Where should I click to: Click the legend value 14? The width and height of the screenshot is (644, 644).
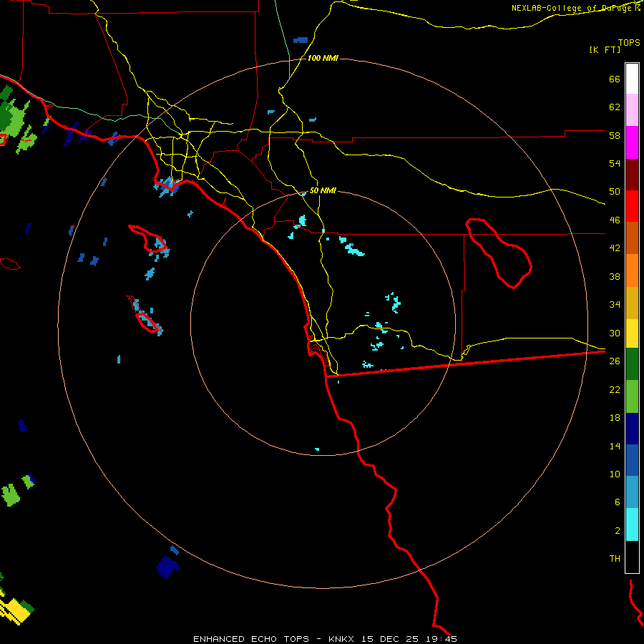[x=615, y=446]
